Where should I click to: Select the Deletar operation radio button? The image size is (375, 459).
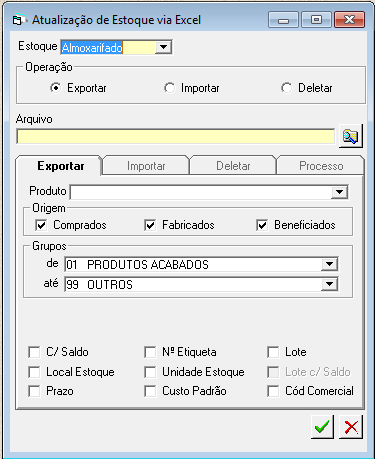pos(286,88)
